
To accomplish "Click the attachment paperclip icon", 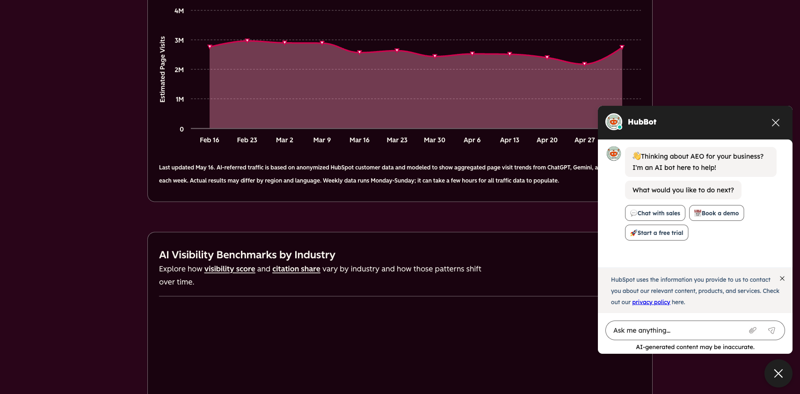I will (752, 331).
